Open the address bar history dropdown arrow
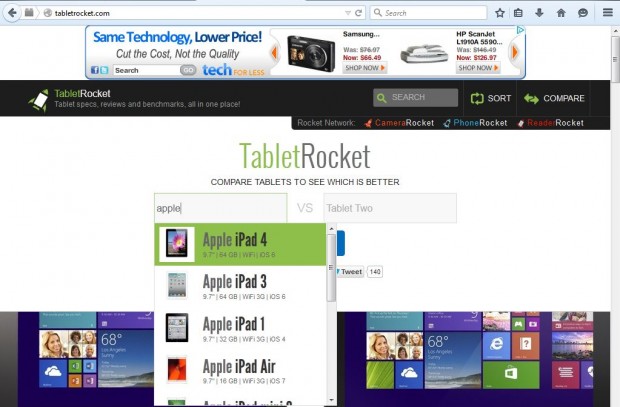The width and height of the screenshot is (620, 407). [x=348, y=13]
